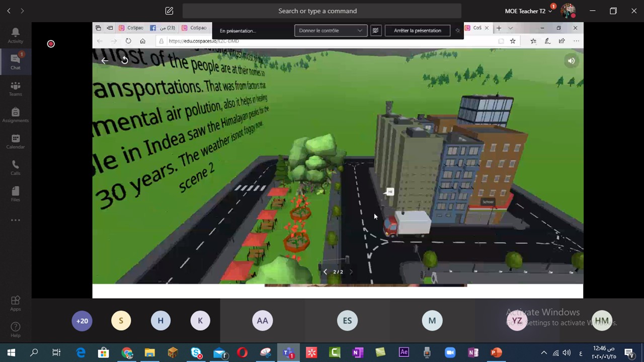Select the +20 more participants bubble
The height and width of the screenshot is (362, 644).
tap(82, 321)
